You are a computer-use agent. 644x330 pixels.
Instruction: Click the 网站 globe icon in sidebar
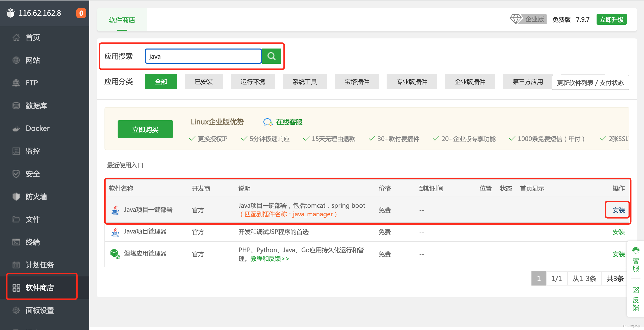pos(16,60)
